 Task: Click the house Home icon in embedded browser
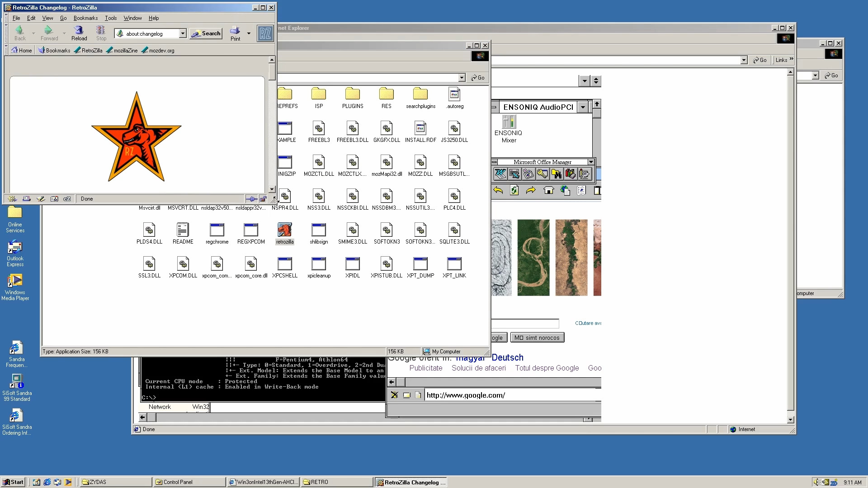[548, 190]
